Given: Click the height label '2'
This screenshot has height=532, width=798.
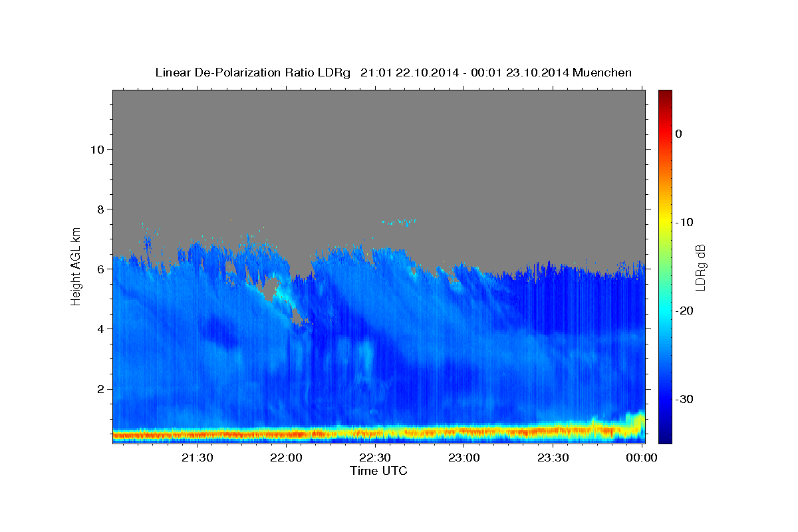Looking at the screenshot, I should (x=100, y=388).
